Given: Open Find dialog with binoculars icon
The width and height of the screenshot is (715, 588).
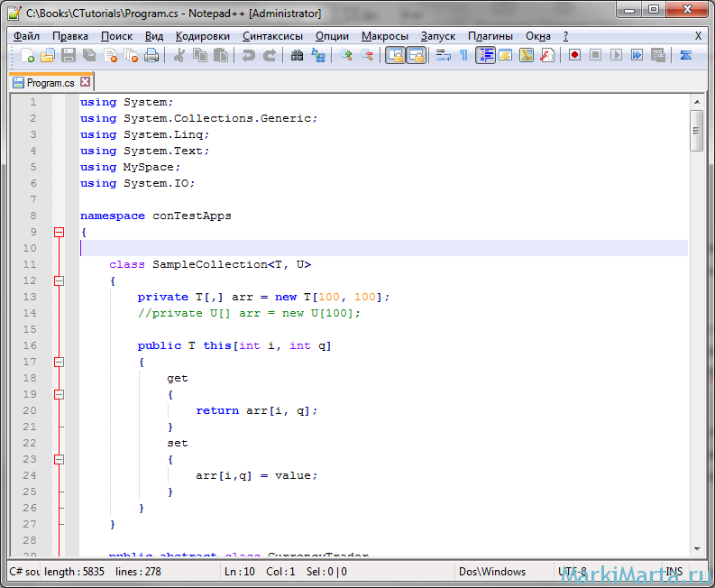Looking at the screenshot, I should pyautogui.click(x=297, y=56).
